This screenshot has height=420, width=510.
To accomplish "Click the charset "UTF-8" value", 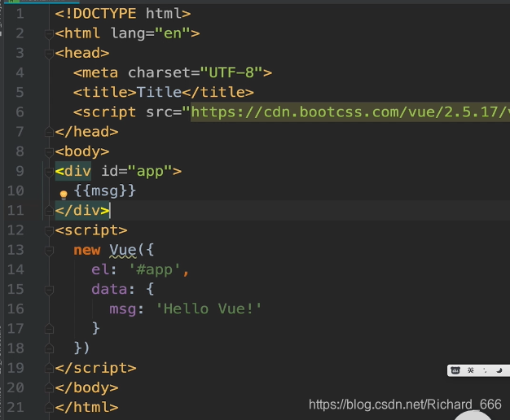I will 231,72.
